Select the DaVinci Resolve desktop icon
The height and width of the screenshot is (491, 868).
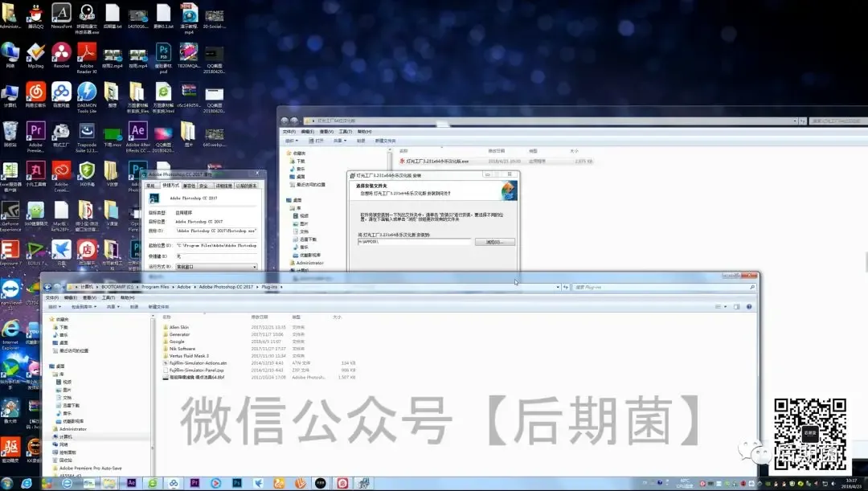pyautogui.click(x=61, y=55)
